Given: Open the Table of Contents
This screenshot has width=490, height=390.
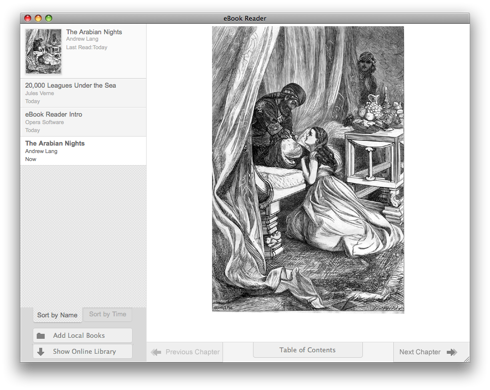Looking at the screenshot, I should pyautogui.click(x=308, y=350).
